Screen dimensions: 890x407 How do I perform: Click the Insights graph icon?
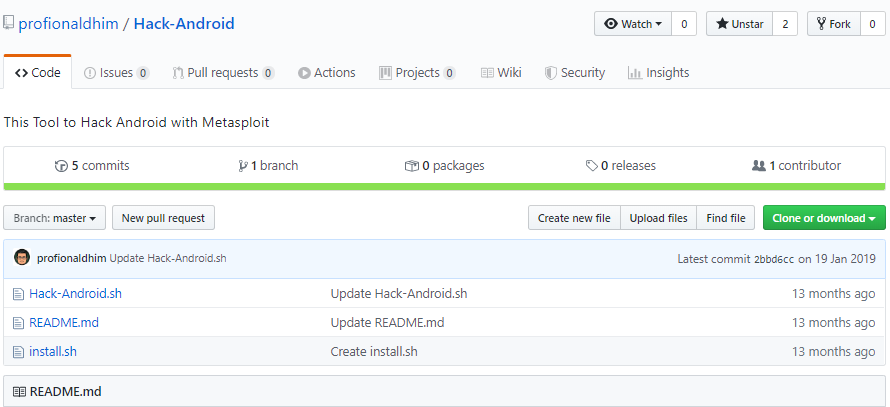(x=635, y=73)
